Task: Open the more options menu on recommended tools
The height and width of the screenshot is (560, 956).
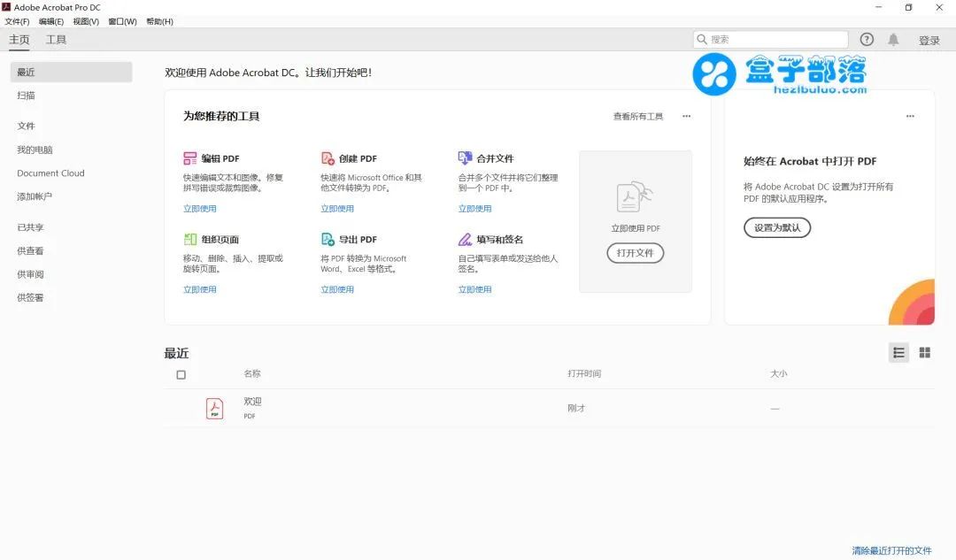Action: point(687,115)
